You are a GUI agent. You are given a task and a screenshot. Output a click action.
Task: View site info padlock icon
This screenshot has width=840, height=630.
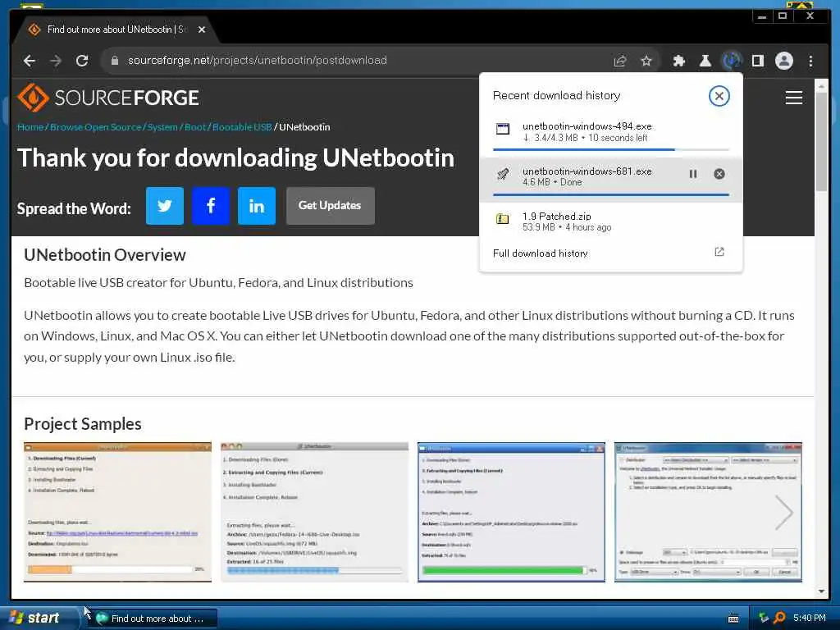[x=114, y=61]
